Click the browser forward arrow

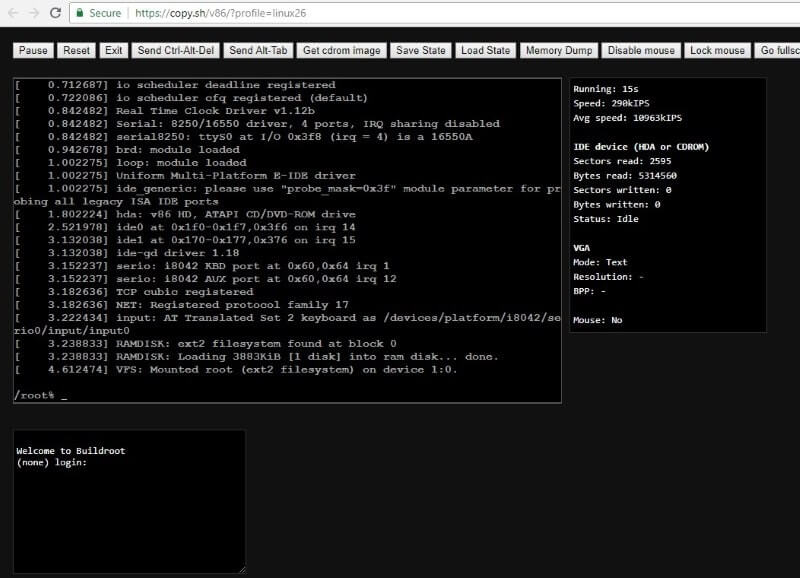click(x=34, y=13)
